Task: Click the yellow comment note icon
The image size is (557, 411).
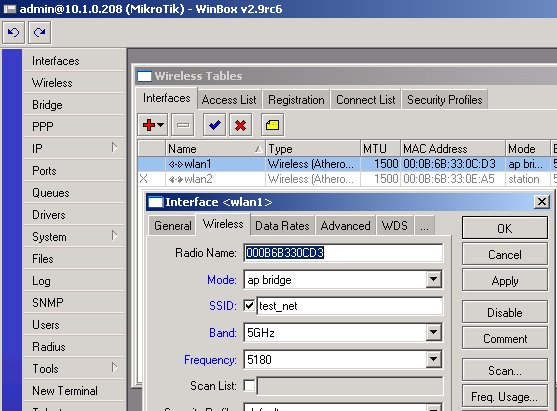Action: point(272,125)
